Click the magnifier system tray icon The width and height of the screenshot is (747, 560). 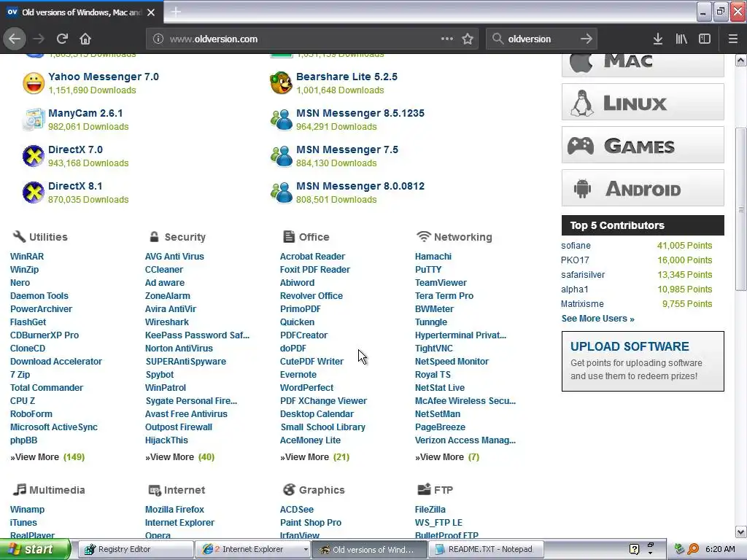(693, 550)
